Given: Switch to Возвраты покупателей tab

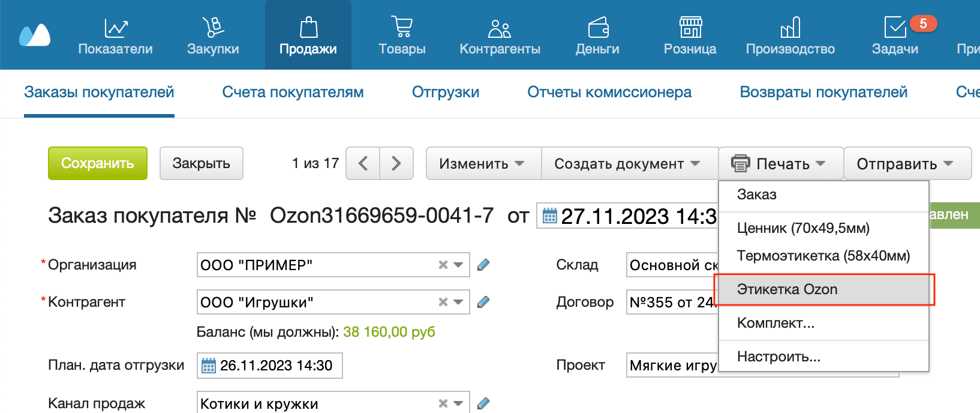Looking at the screenshot, I should (x=823, y=92).
